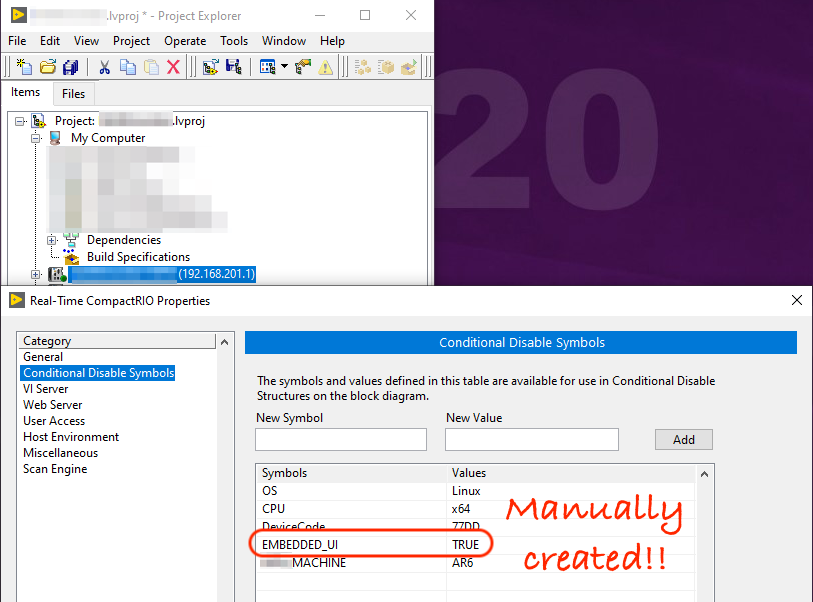Click the LabVIEW icon in Project Explorer title bar
Image resolution: width=813 pixels, height=602 pixels.
[19, 15]
